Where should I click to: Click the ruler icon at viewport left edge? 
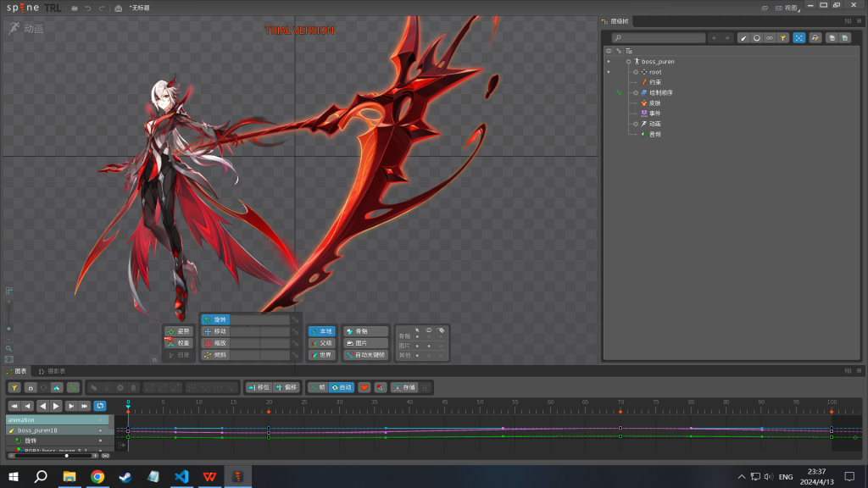pos(9,291)
